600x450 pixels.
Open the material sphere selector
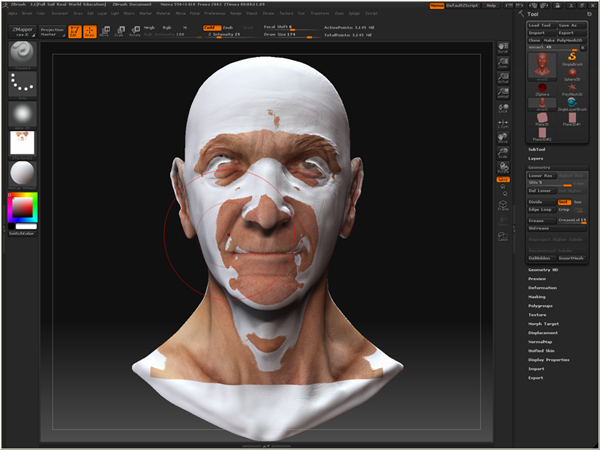point(21,173)
